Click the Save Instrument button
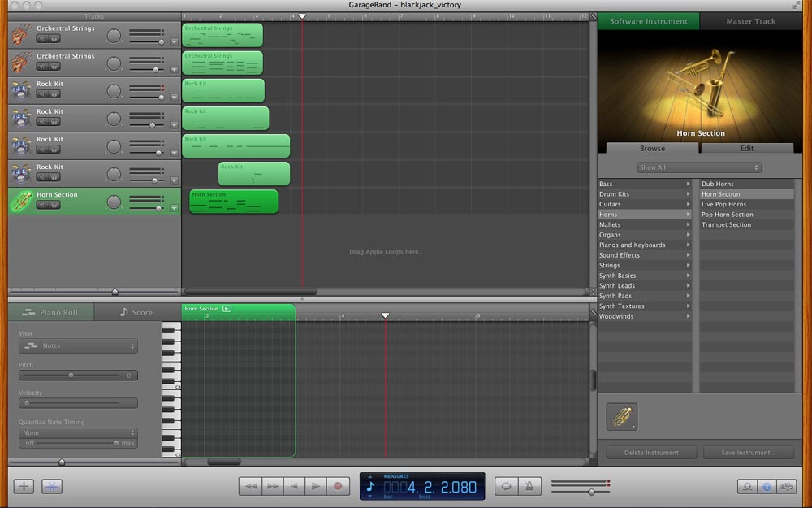Viewport: 812px width, 508px height. click(x=749, y=453)
